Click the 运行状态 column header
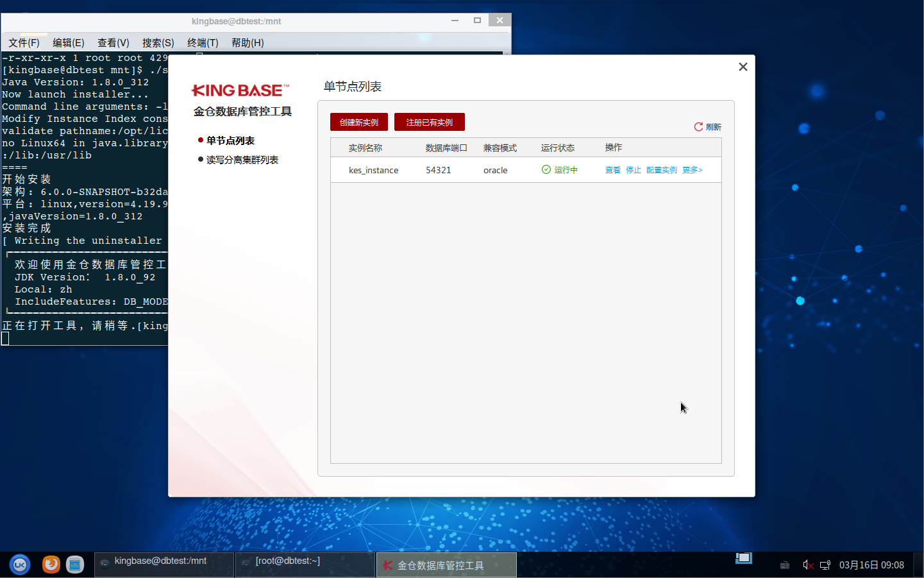Viewport: 924px width, 578px height. point(558,148)
